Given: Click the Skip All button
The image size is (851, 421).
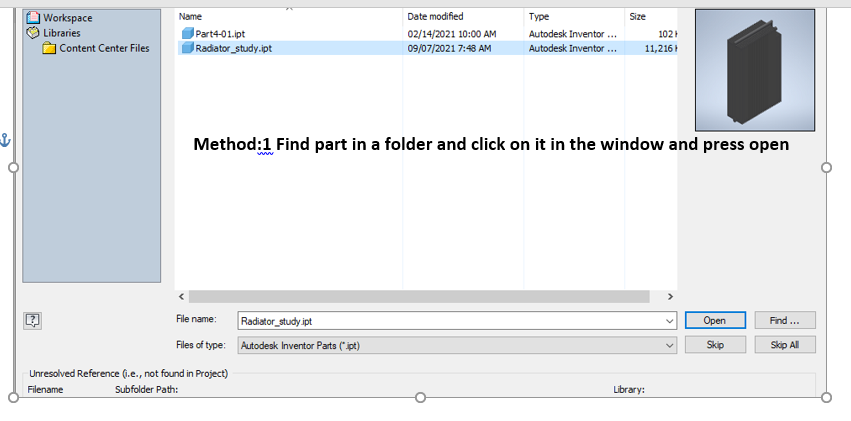Looking at the screenshot, I should (785, 345).
